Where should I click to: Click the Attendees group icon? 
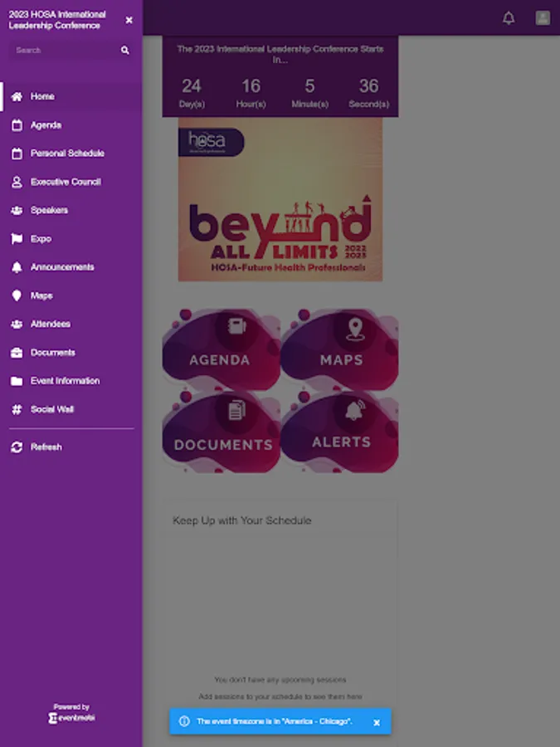point(17,324)
